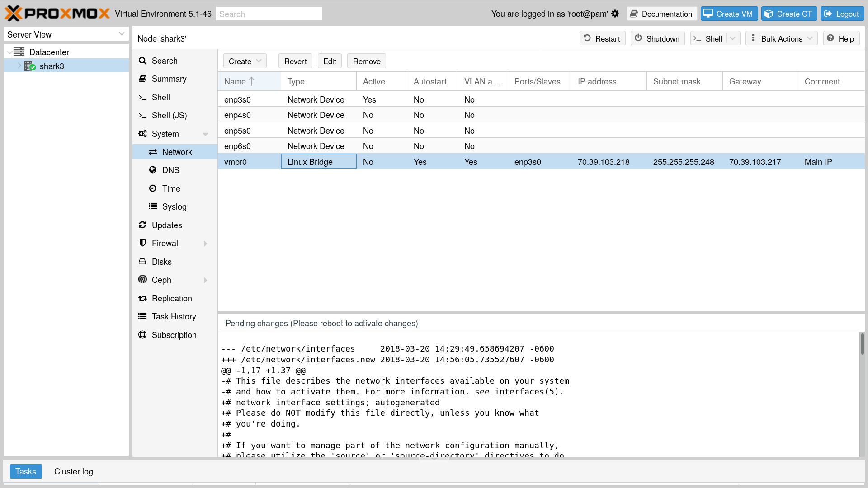Expand the Firewall submenu arrow

205,244
